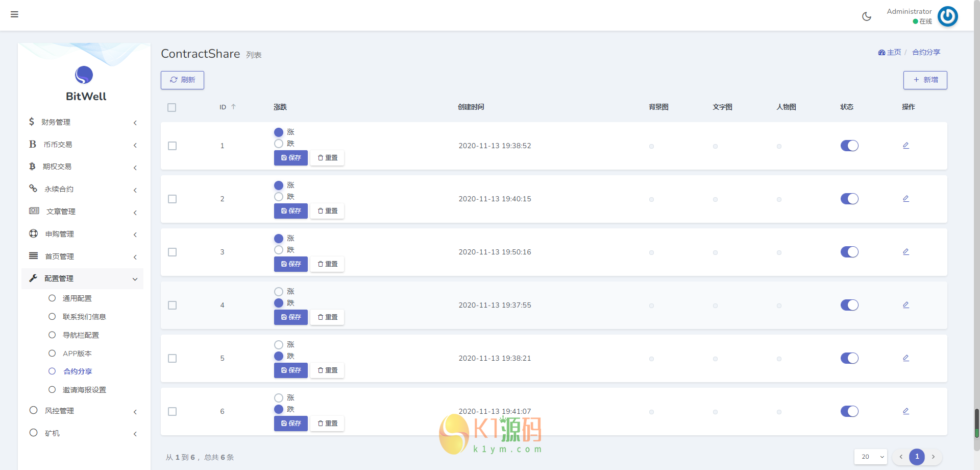This screenshot has width=980, height=470.
Task: Click the 矿机 circle icon
Action: pos(34,433)
